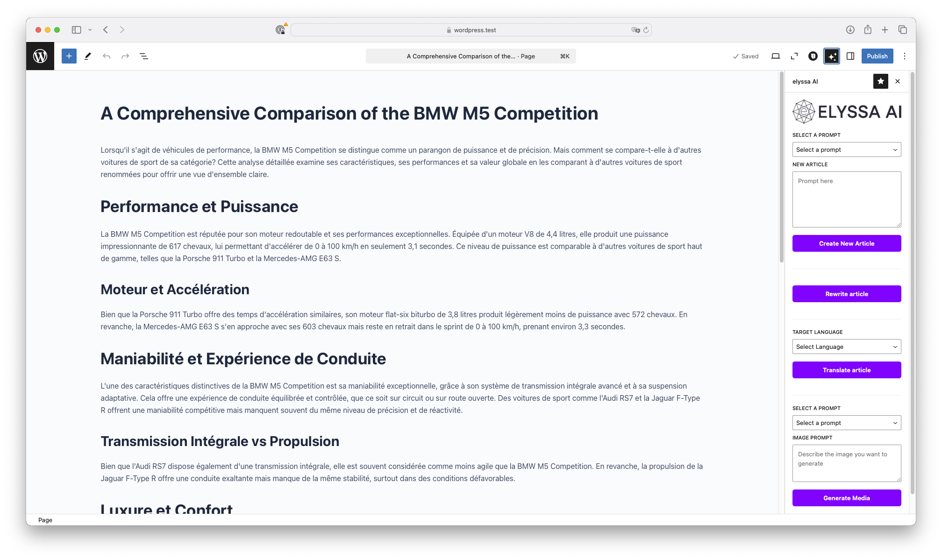Click the Elyssa sidebar vertical scrollbar

point(913,283)
